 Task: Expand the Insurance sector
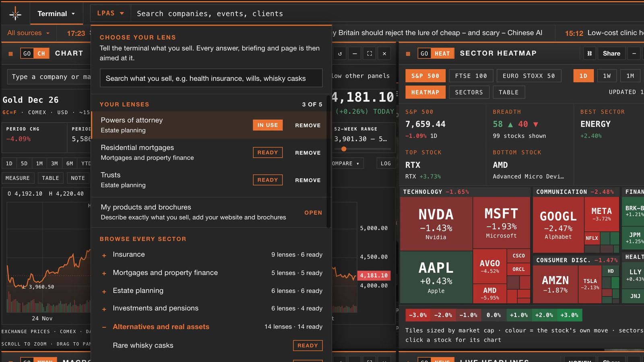pos(211,255)
